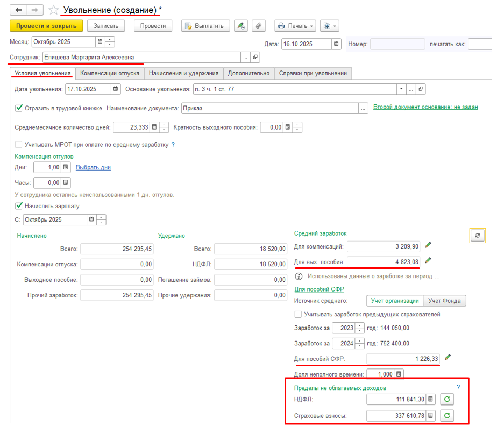Click the favorites star icon
This screenshot has width=504, height=433.
pos(53,10)
